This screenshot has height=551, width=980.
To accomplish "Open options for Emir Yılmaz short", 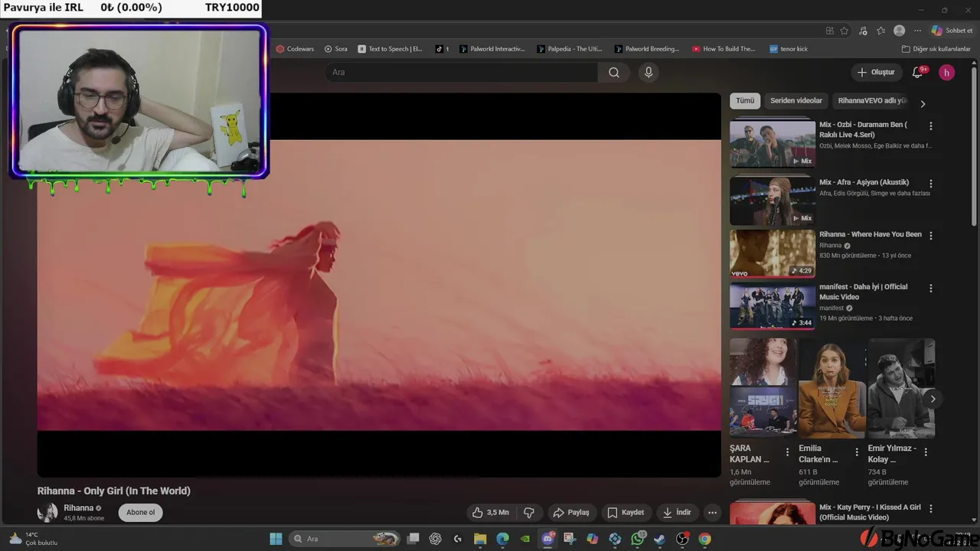I will tap(926, 452).
